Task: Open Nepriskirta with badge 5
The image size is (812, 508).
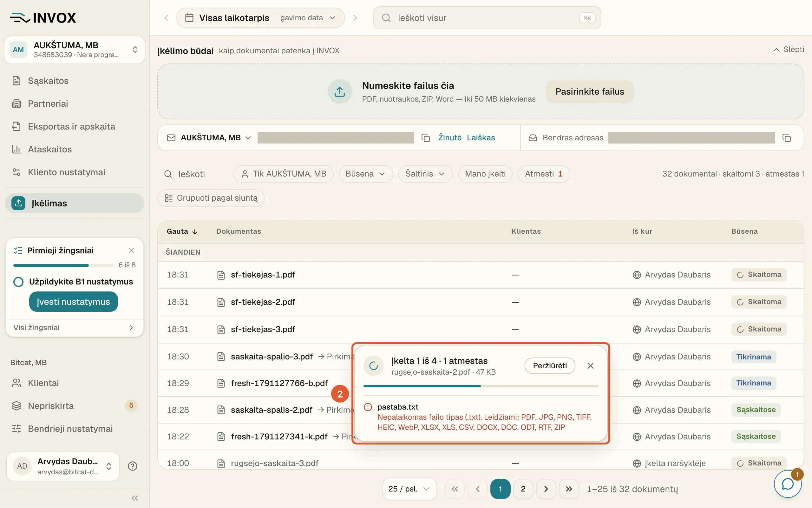Action: click(x=75, y=406)
